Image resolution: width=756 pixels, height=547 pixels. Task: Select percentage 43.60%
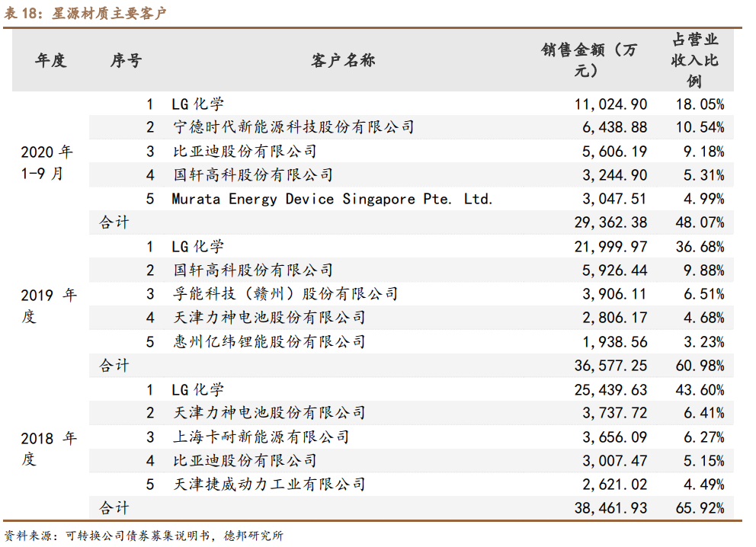click(x=700, y=389)
